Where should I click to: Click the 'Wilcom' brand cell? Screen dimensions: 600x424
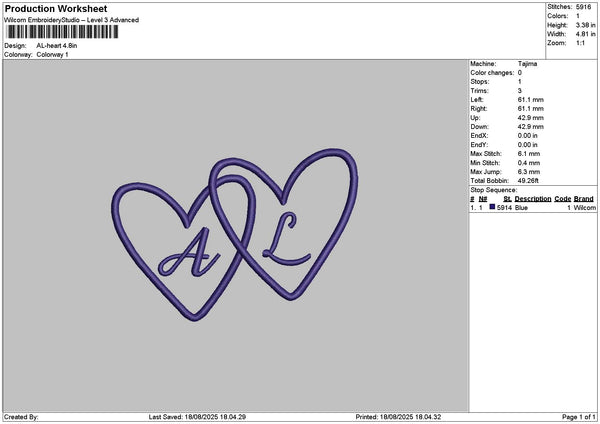(x=584, y=208)
